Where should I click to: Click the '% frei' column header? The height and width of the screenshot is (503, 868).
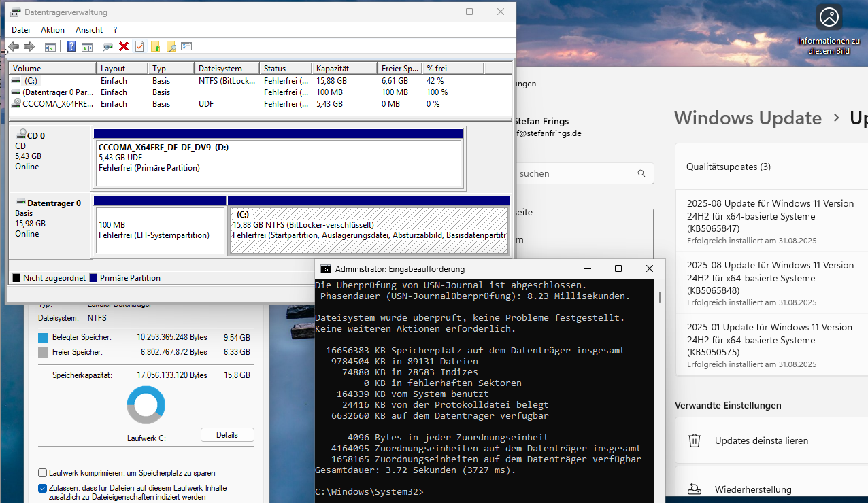(453, 68)
